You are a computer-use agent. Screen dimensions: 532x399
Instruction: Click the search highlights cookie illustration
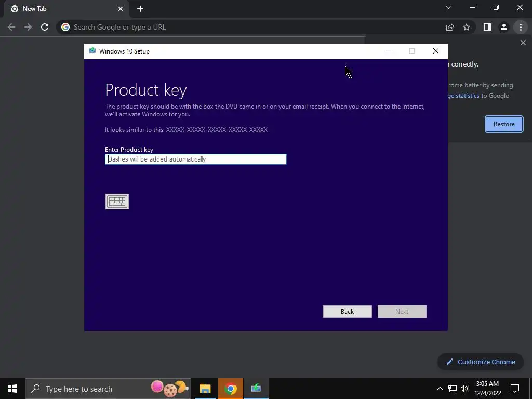pos(170,389)
